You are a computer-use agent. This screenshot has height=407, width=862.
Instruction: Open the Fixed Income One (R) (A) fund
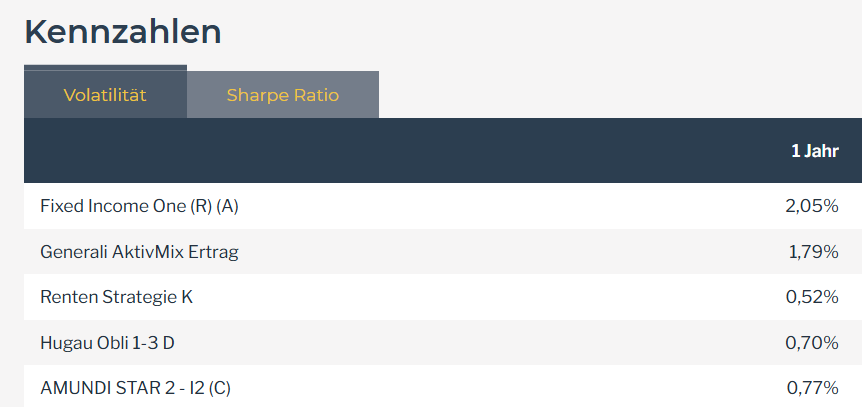140,206
